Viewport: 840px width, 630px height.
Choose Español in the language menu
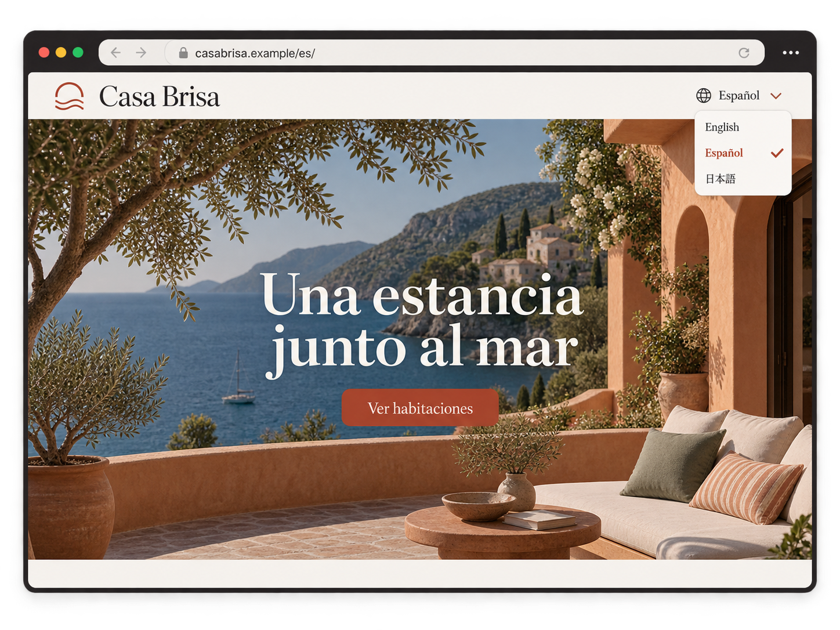pos(743,153)
